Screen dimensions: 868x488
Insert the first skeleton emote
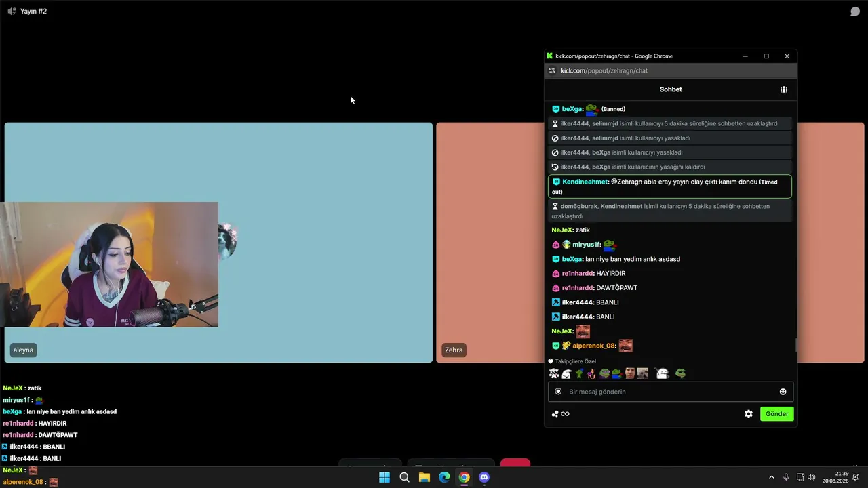click(x=554, y=373)
